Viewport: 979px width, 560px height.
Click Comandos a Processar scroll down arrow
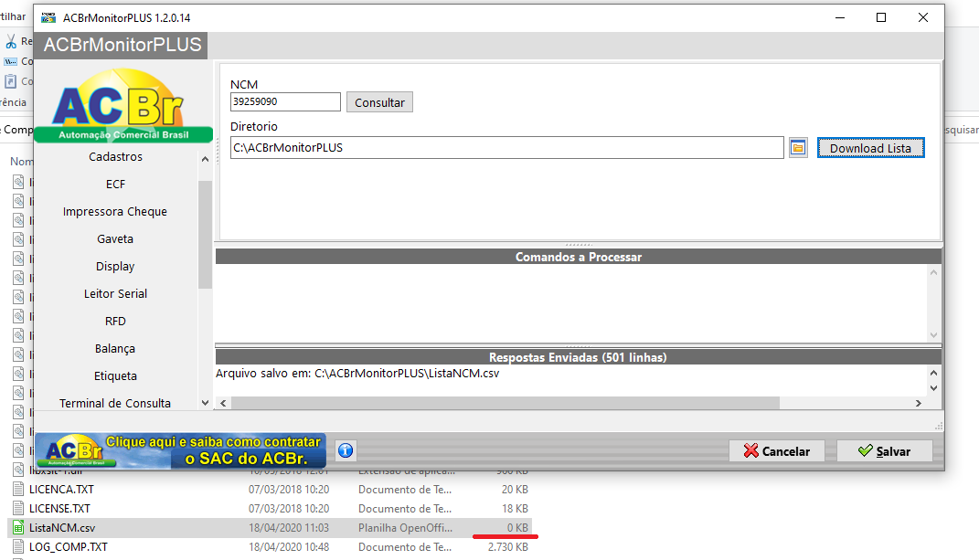[933, 335]
